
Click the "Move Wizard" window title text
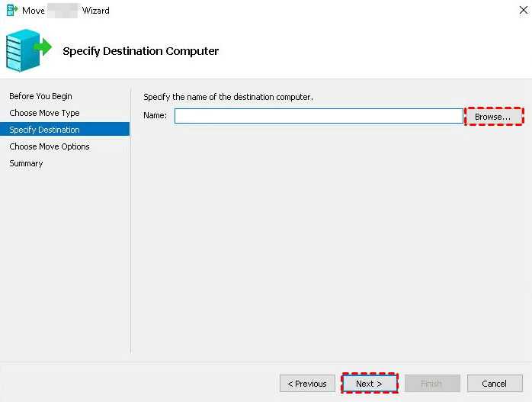(66, 11)
